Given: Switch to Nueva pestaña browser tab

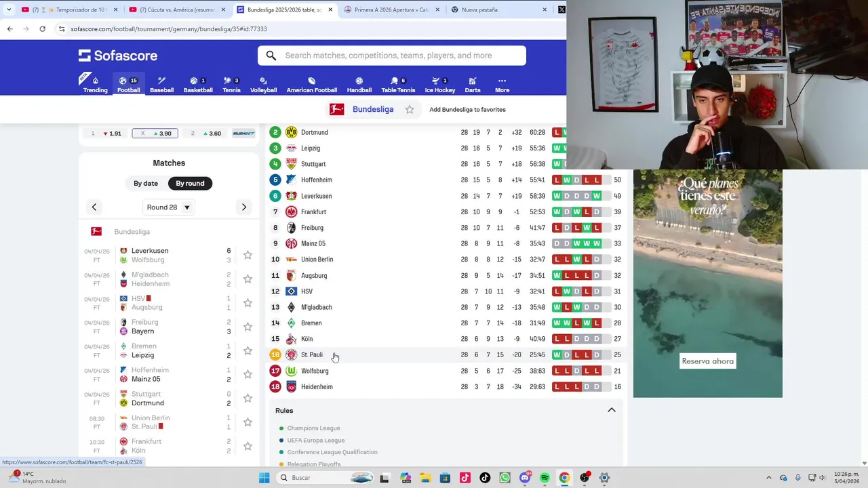Looking at the screenshot, I should pyautogui.click(x=498, y=9).
